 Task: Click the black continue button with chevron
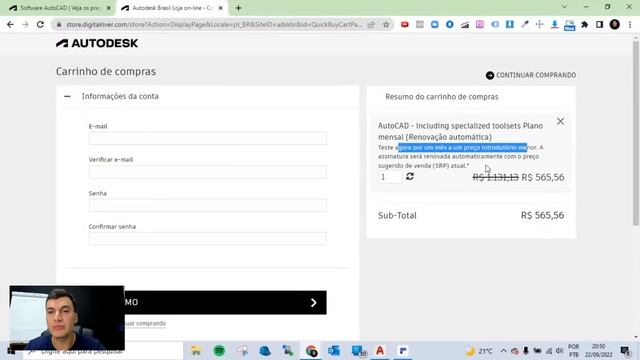(x=225, y=302)
